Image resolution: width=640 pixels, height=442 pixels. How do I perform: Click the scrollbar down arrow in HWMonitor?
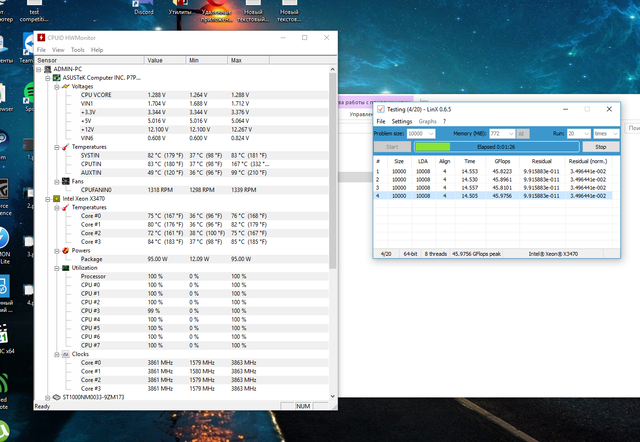(x=333, y=396)
